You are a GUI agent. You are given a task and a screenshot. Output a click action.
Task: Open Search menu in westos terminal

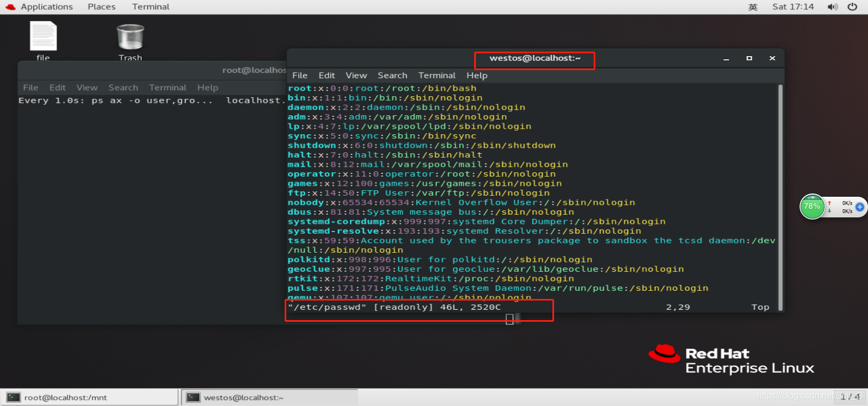point(392,76)
